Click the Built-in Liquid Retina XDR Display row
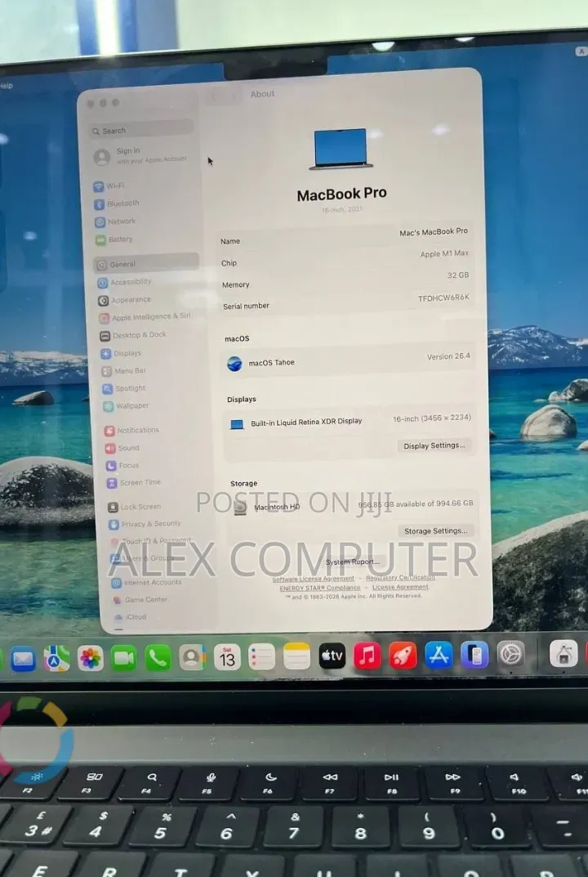Image resolution: width=588 pixels, height=877 pixels. tap(350, 421)
